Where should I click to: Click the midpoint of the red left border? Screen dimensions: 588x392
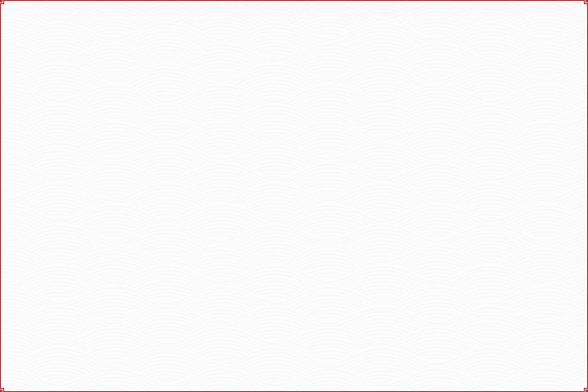(x=1, y=196)
